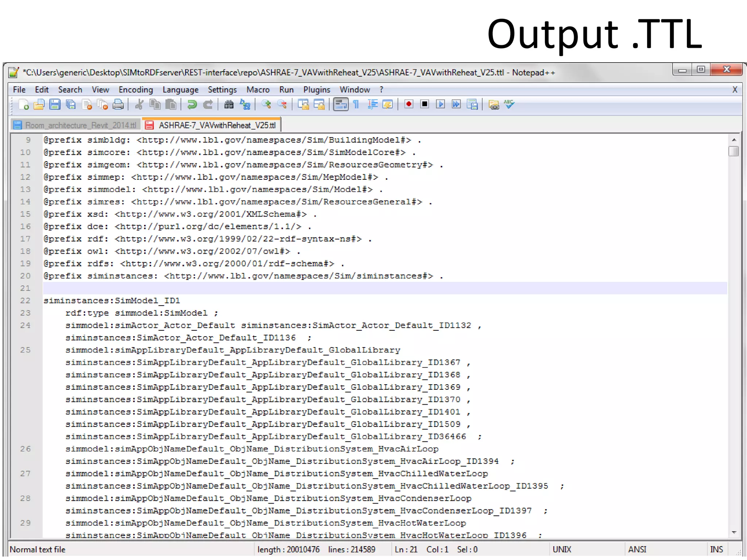747x560 pixels.
Task: Open the Window menu
Action: 355,90
